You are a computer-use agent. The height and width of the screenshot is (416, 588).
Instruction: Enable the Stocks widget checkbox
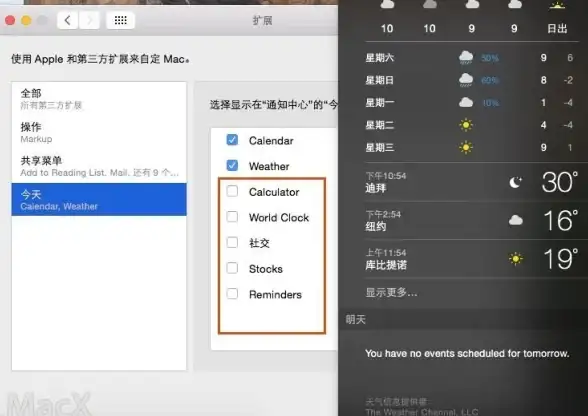(232, 268)
